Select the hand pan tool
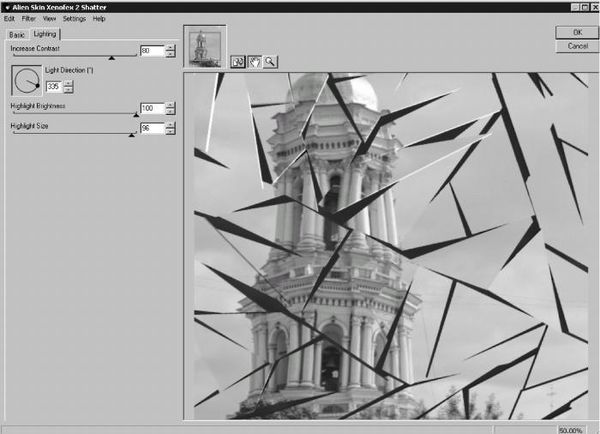600x434 pixels. (254, 61)
